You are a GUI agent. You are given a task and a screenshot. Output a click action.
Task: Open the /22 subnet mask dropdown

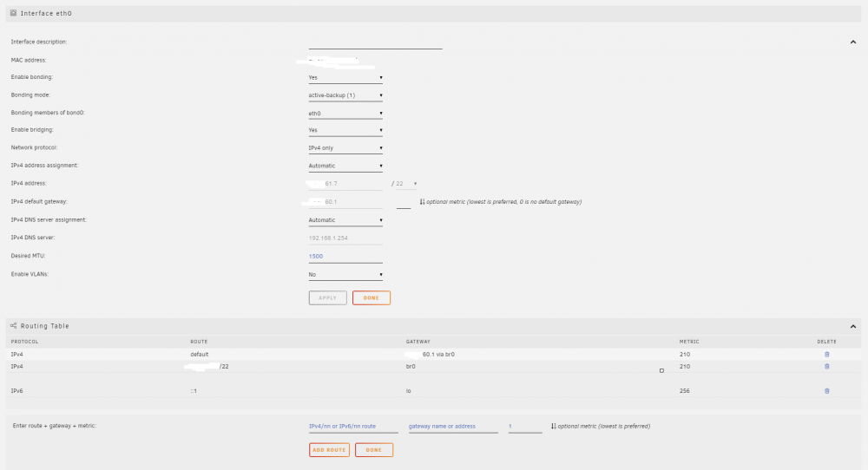point(406,184)
